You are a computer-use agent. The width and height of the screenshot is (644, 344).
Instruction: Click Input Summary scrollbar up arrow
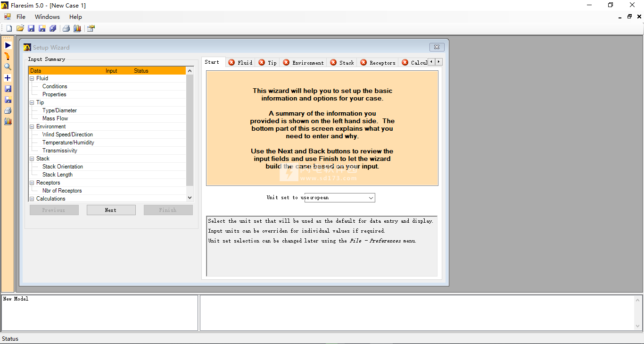[190, 71]
